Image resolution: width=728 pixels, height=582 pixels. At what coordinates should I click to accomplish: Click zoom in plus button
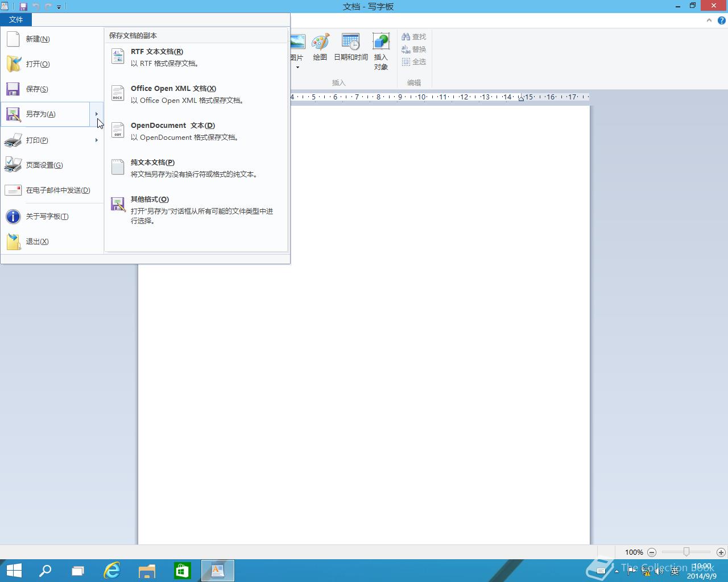point(721,552)
